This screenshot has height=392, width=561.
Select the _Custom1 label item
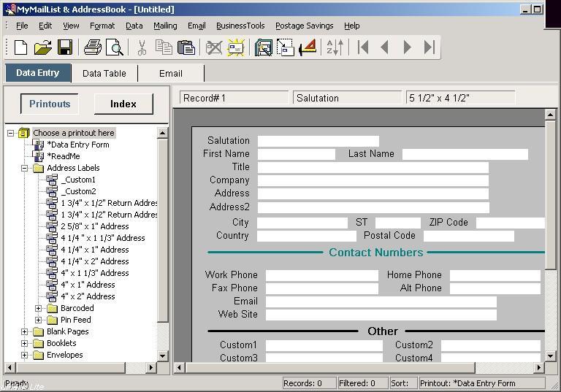coord(78,180)
